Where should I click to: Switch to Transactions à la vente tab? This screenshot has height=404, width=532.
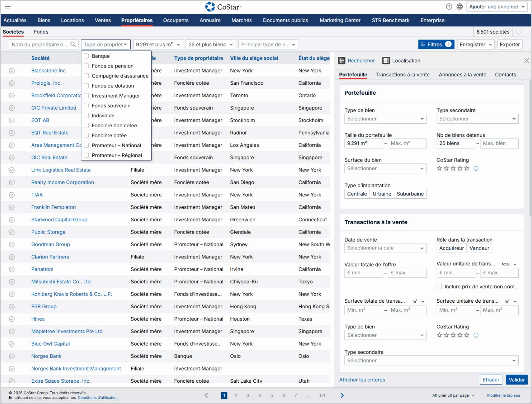point(403,74)
